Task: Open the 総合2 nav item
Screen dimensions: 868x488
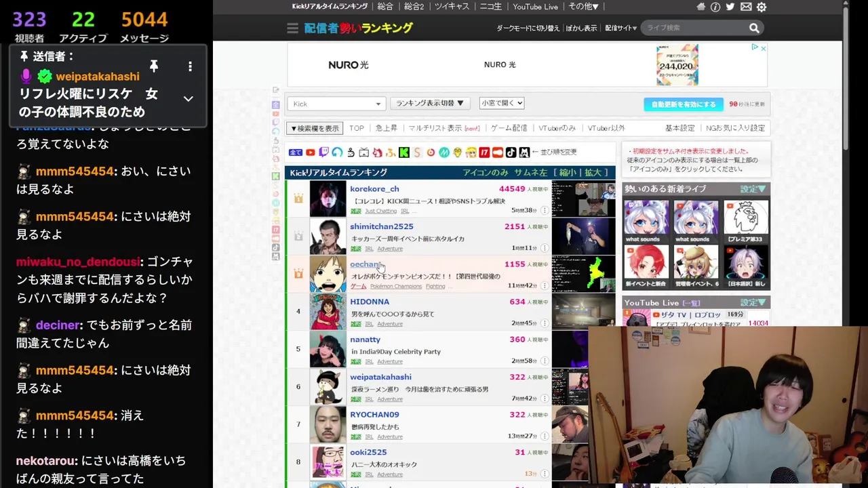Action: click(x=414, y=7)
